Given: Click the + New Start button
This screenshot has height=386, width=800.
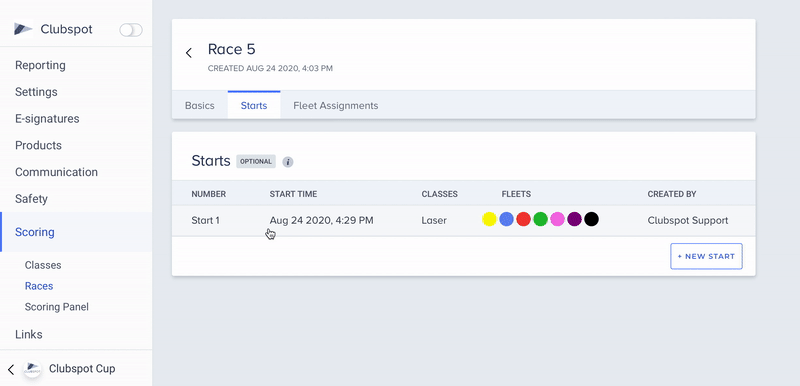Looking at the screenshot, I should (706, 256).
